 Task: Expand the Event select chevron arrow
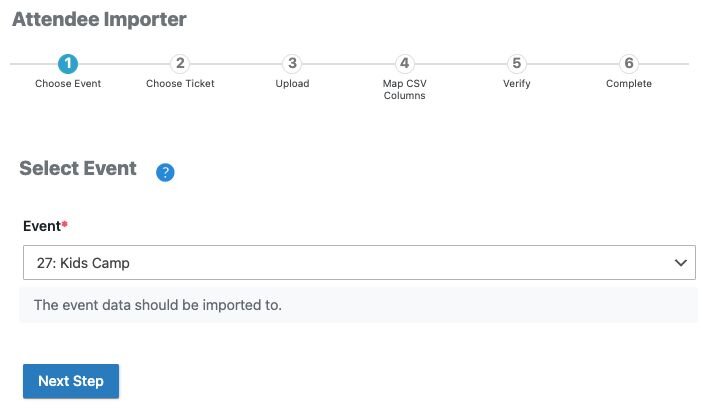[x=681, y=263]
